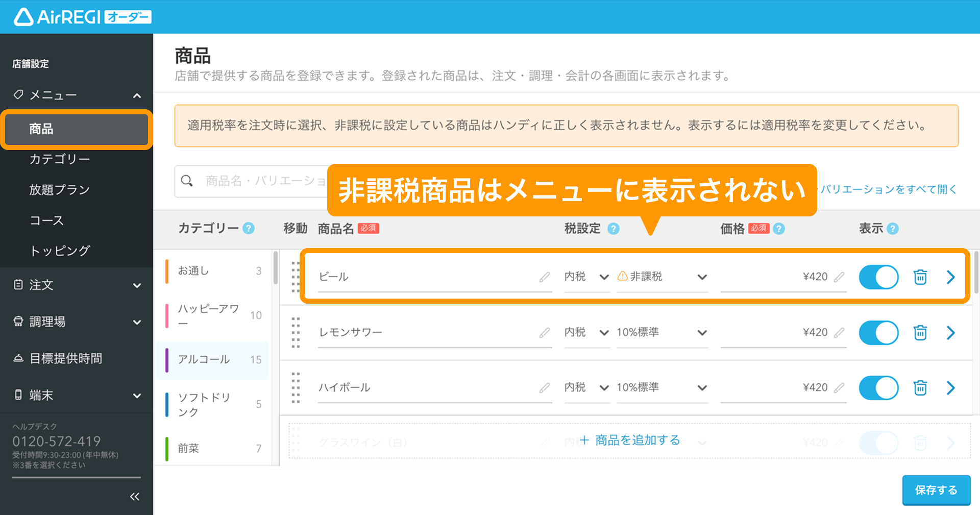Click the category list scrollbar

pyautogui.click(x=276, y=267)
